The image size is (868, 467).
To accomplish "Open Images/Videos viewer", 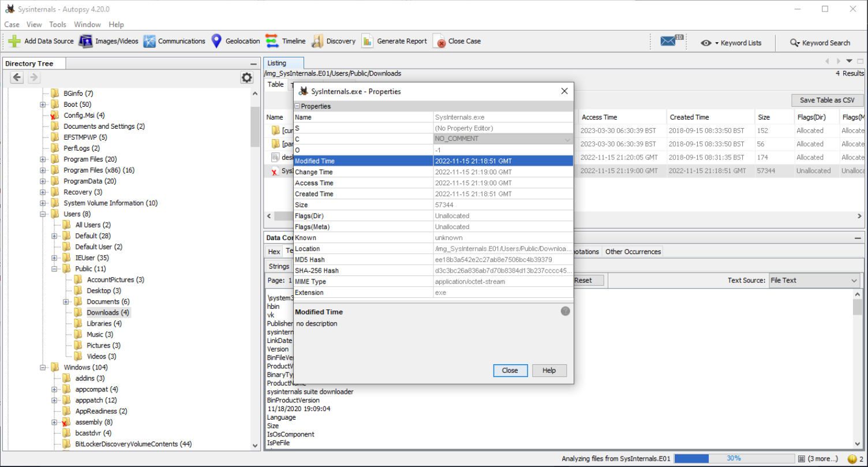I will (108, 42).
